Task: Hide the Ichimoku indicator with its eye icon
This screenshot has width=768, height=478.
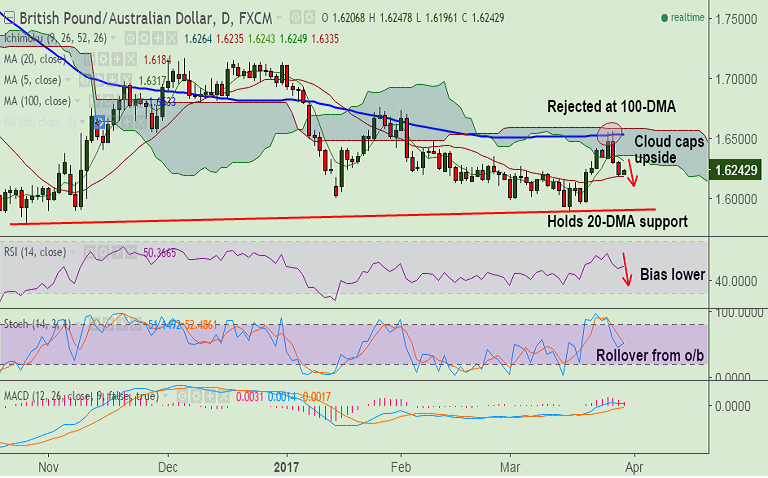Action: coord(130,38)
